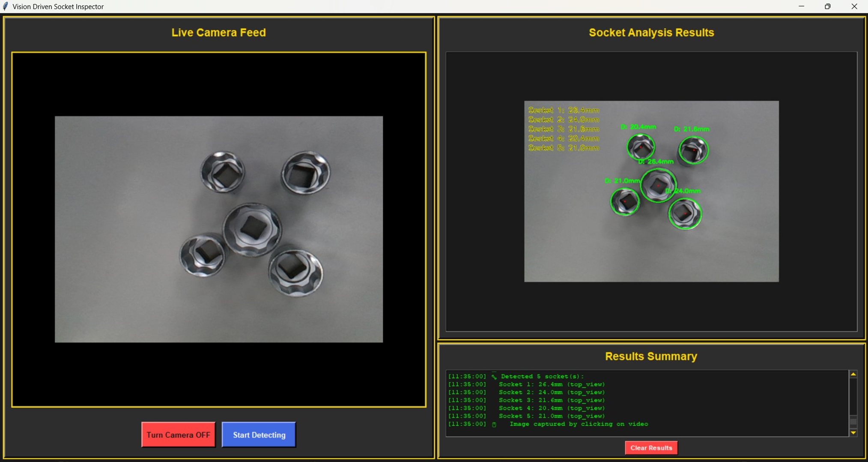Image resolution: width=868 pixels, height=462 pixels.
Task: Click the Results Summary scrollbar thumb
Action: [x=853, y=422]
